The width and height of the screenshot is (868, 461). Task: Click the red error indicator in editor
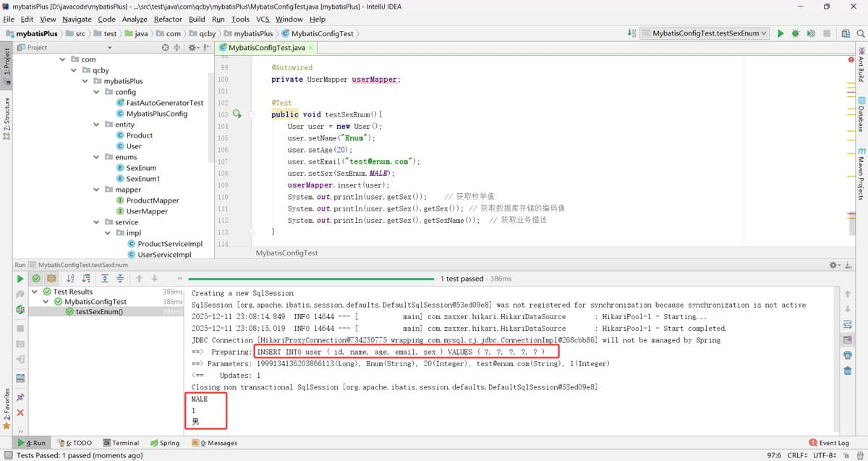tap(851, 60)
